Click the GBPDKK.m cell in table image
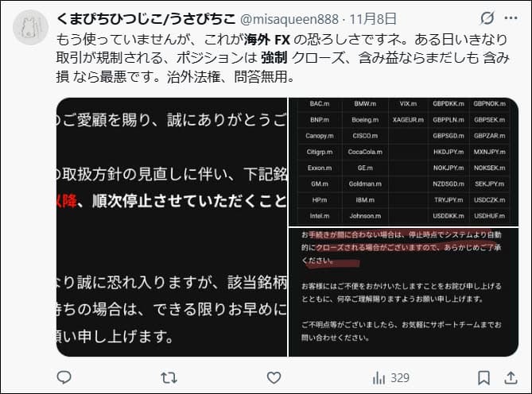 tap(449, 104)
